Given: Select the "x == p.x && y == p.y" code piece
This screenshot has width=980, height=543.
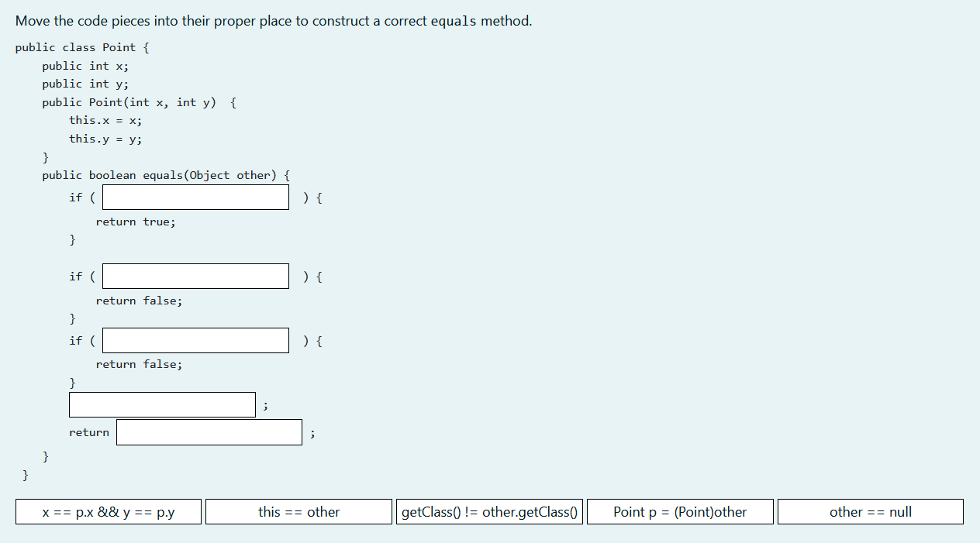Looking at the screenshot, I should tap(108, 511).
